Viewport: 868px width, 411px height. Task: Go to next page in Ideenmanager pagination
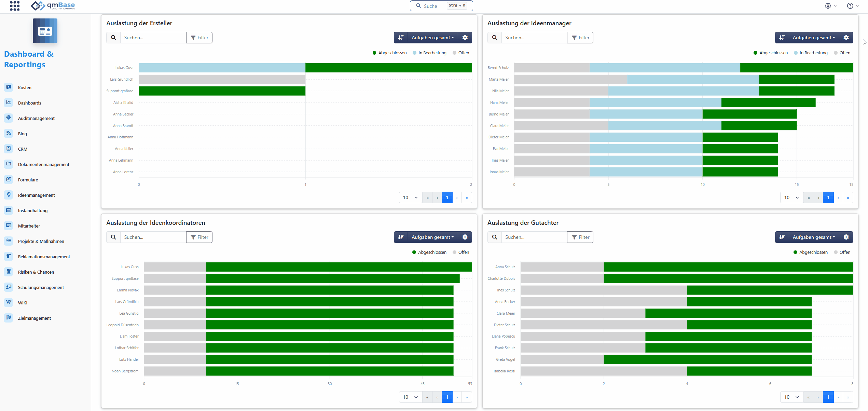tap(838, 197)
